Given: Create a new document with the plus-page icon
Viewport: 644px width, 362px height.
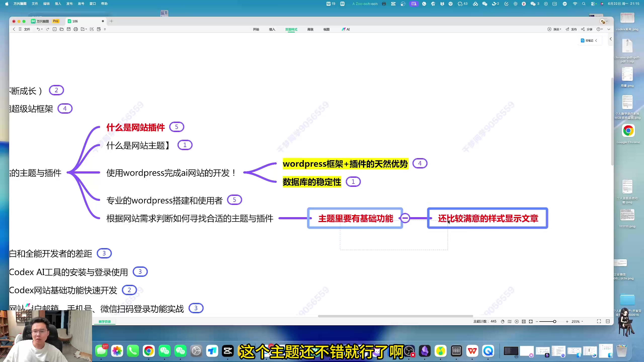Looking at the screenshot, I should (55, 29).
